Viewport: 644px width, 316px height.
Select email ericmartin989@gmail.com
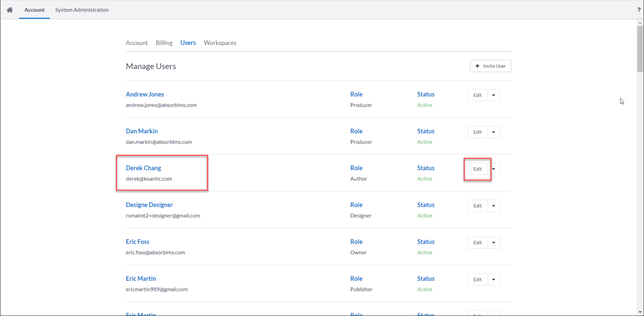click(157, 289)
